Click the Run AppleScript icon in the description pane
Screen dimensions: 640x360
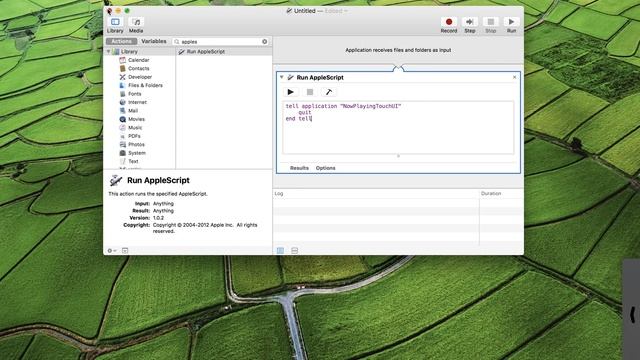click(x=116, y=180)
